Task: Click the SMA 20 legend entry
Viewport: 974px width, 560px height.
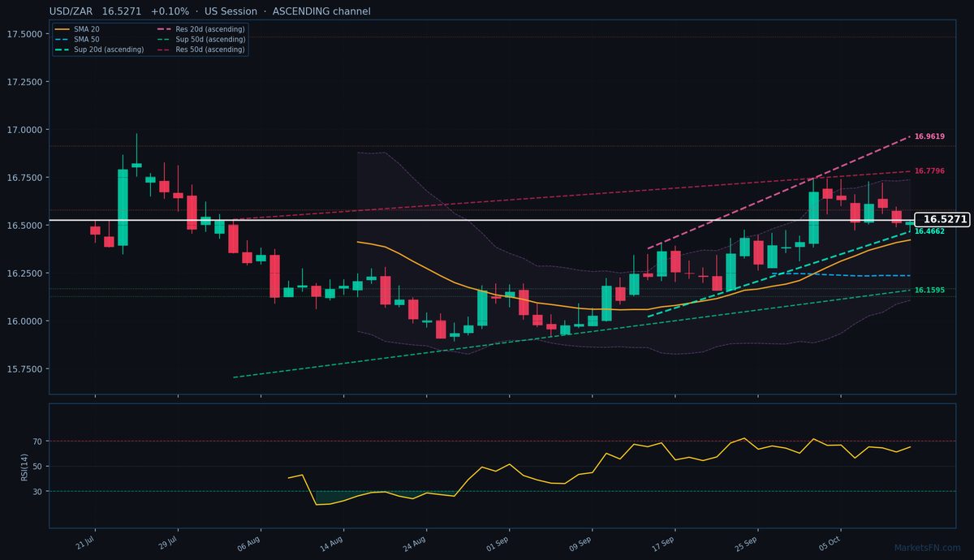Action: point(77,28)
